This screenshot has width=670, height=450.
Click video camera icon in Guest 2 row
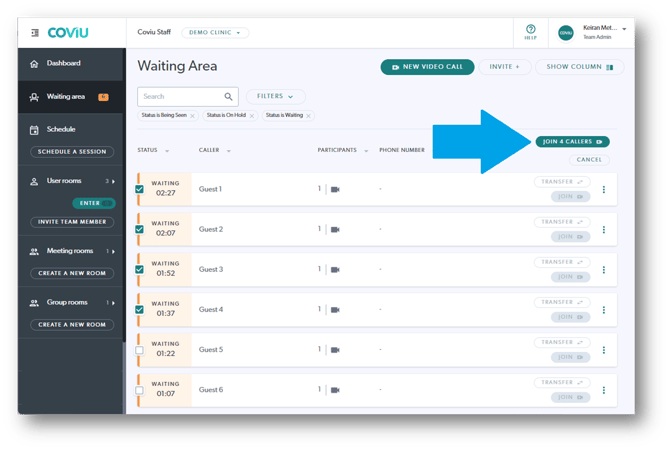coord(335,230)
